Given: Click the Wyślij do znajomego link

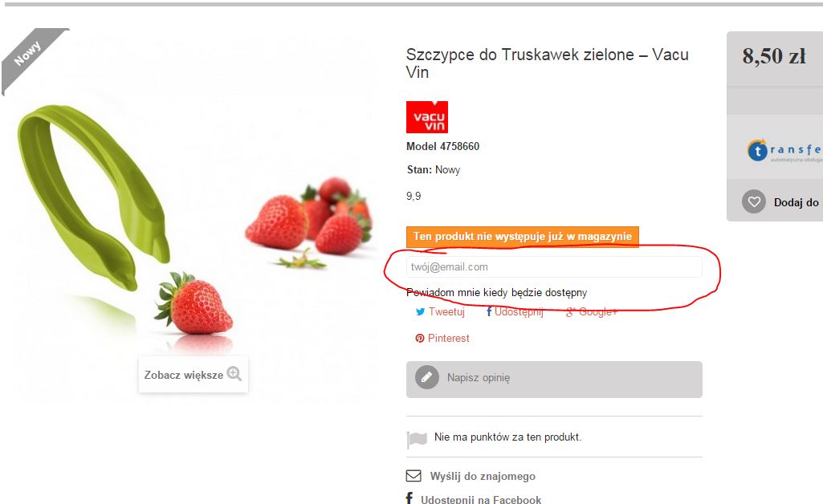Looking at the screenshot, I should point(483,476).
